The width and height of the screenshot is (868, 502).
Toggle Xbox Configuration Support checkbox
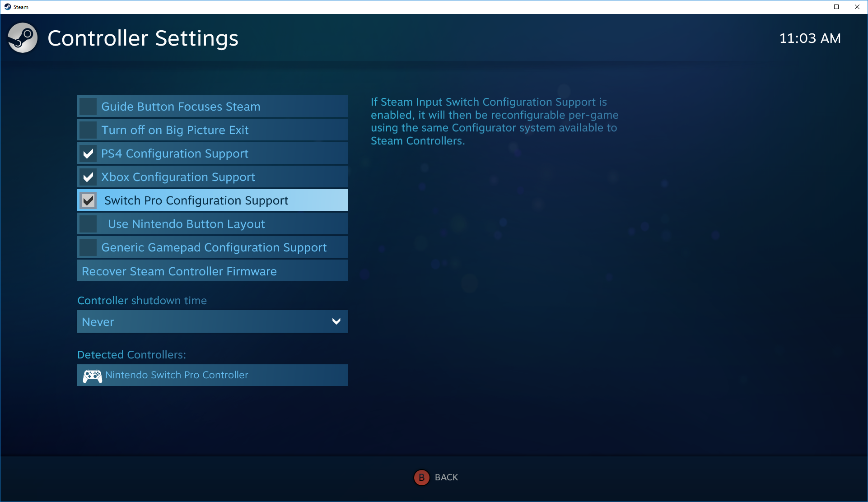[90, 177]
